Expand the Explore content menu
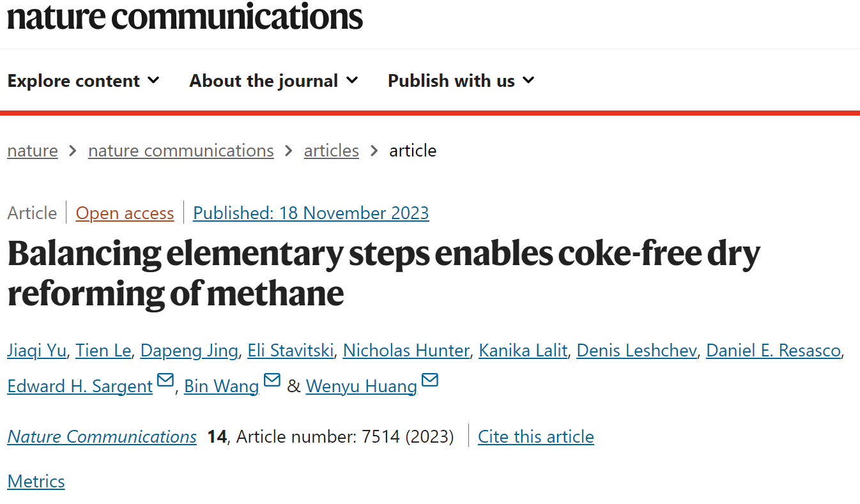 tap(83, 81)
